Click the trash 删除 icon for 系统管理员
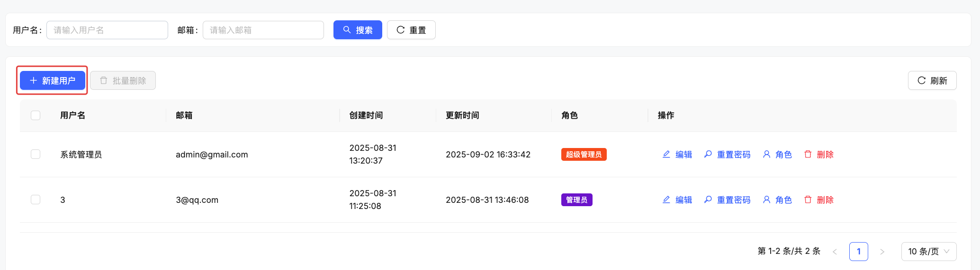980x270 pixels. (x=808, y=154)
